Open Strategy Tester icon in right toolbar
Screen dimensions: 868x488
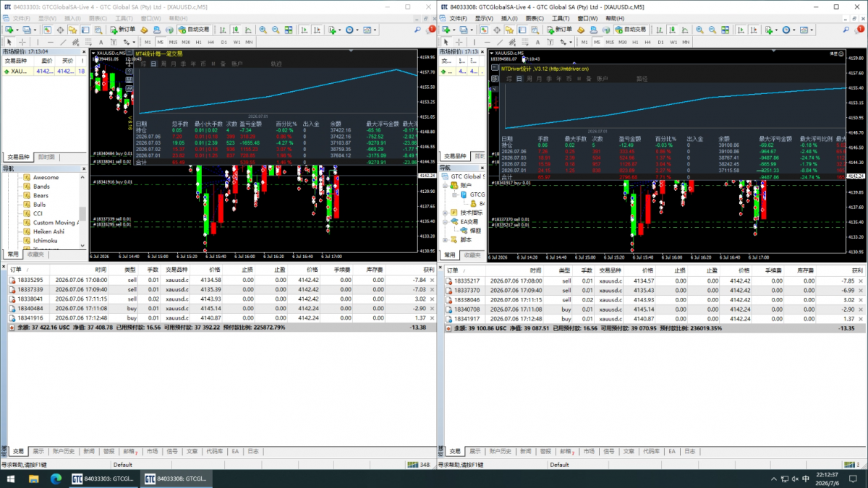(535, 30)
